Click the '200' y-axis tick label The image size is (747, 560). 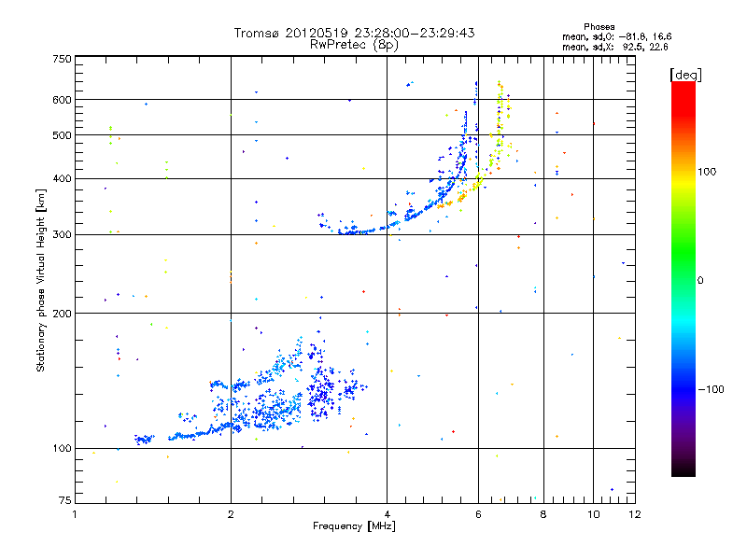[x=63, y=314]
